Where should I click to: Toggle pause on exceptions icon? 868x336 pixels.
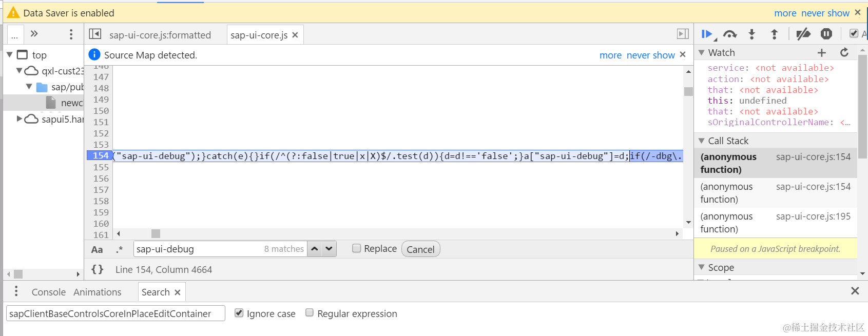pos(826,34)
